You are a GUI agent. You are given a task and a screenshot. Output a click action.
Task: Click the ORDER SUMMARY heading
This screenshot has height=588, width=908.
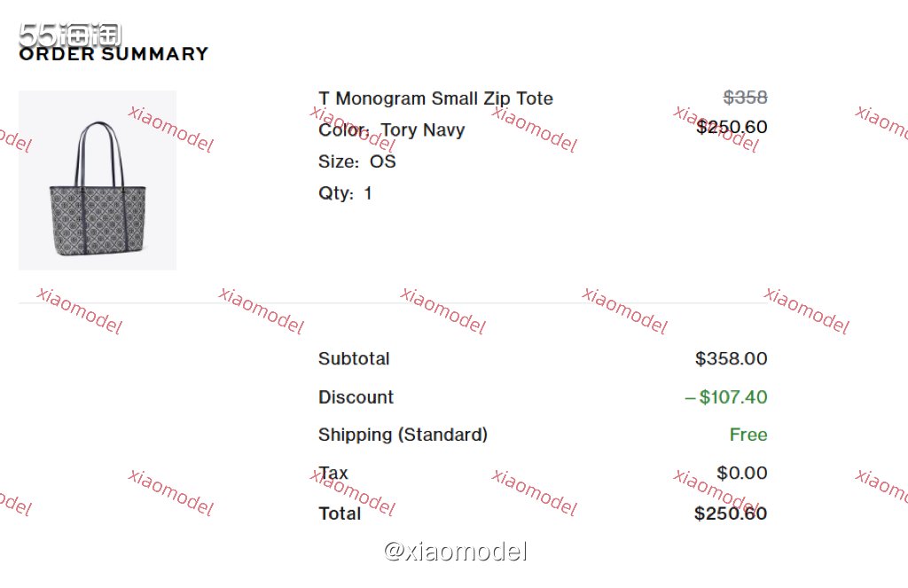[113, 54]
